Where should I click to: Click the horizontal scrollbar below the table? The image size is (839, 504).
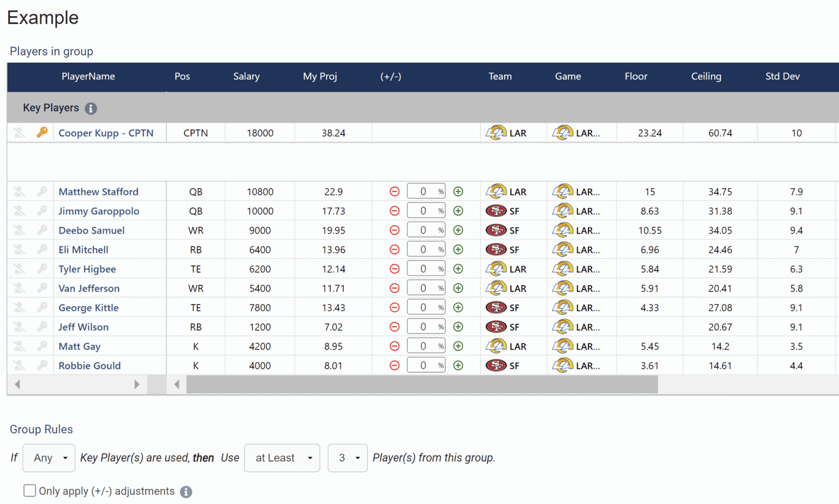[423, 385]
